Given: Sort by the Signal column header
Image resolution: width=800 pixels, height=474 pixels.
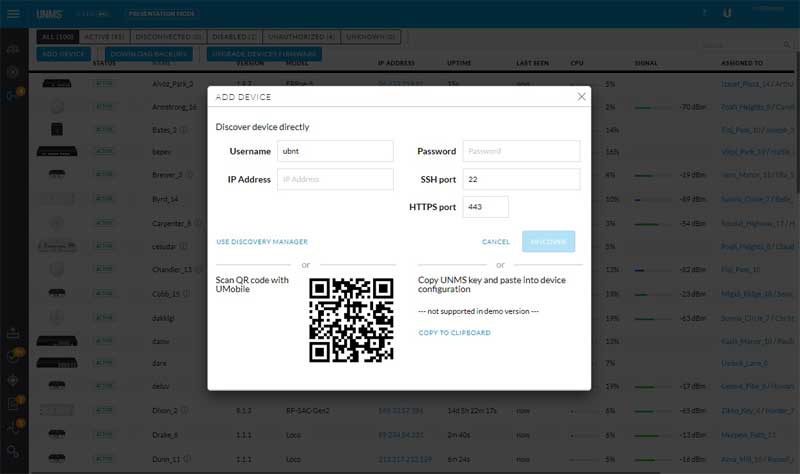Looking at the screenshot, I should tap(646, 63).
